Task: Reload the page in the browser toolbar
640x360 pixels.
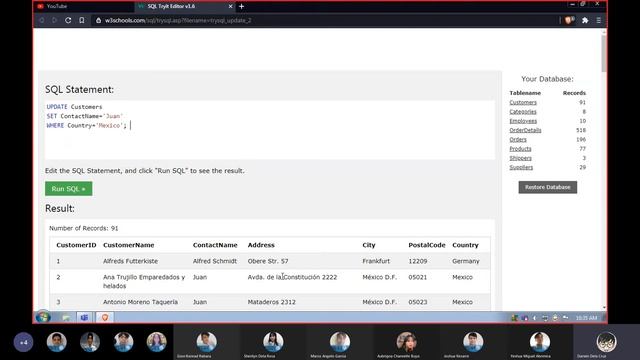Action: click(68, 20)
